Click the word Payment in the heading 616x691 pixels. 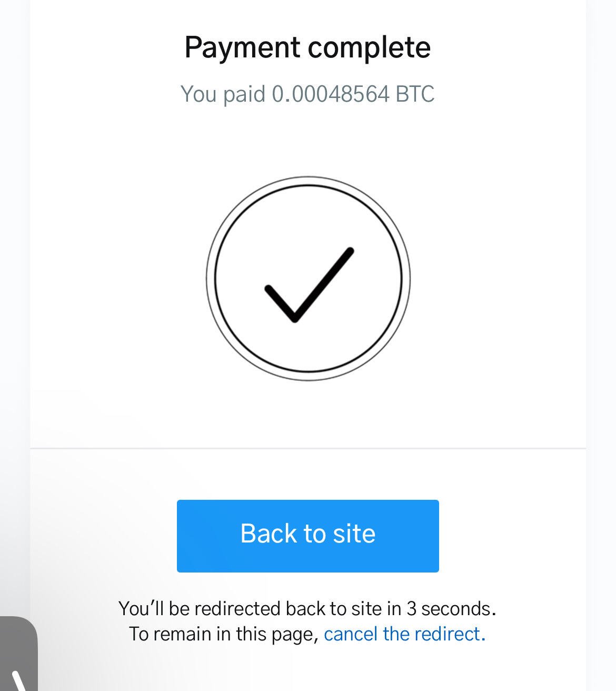pyautogui.click(x=243, y=48)
